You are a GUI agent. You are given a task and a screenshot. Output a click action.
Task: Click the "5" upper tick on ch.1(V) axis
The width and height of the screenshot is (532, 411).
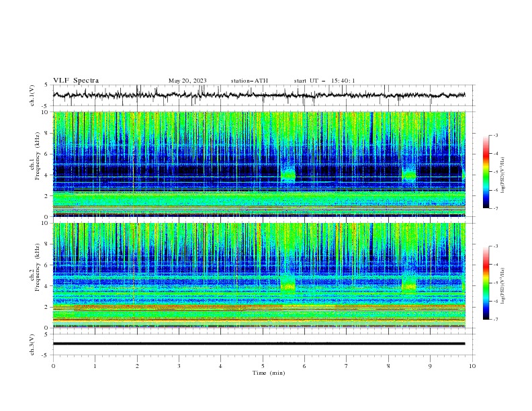pyautogui.click(x=47, y=85)
